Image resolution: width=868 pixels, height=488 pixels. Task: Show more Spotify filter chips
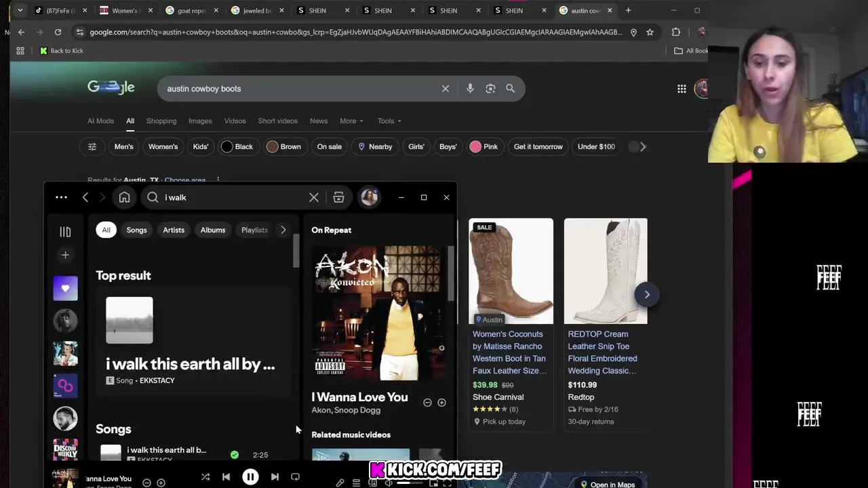(x=283, y=230)
